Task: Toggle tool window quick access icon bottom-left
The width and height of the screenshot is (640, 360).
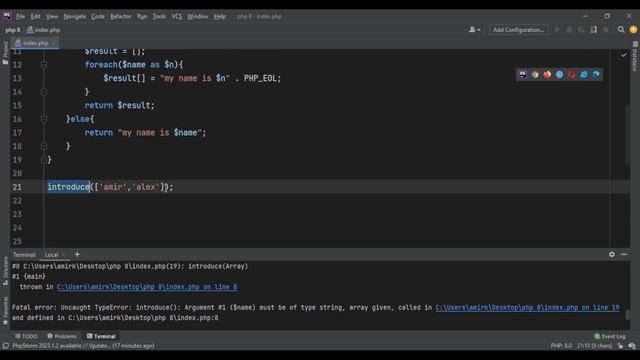Action: pos(6,346)
